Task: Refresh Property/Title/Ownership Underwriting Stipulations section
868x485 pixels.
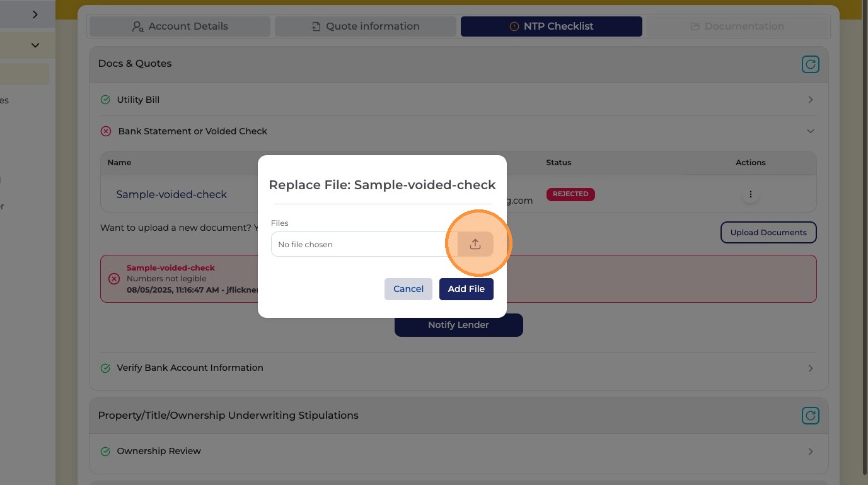Action: click(810, 416)
